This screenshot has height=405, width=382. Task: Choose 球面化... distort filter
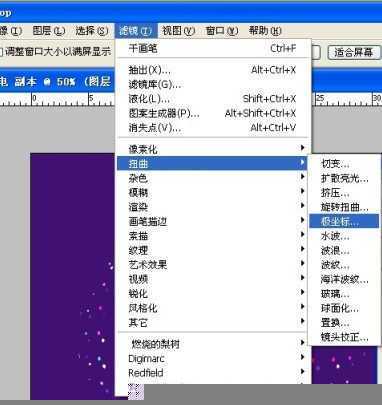coord(344,308)
